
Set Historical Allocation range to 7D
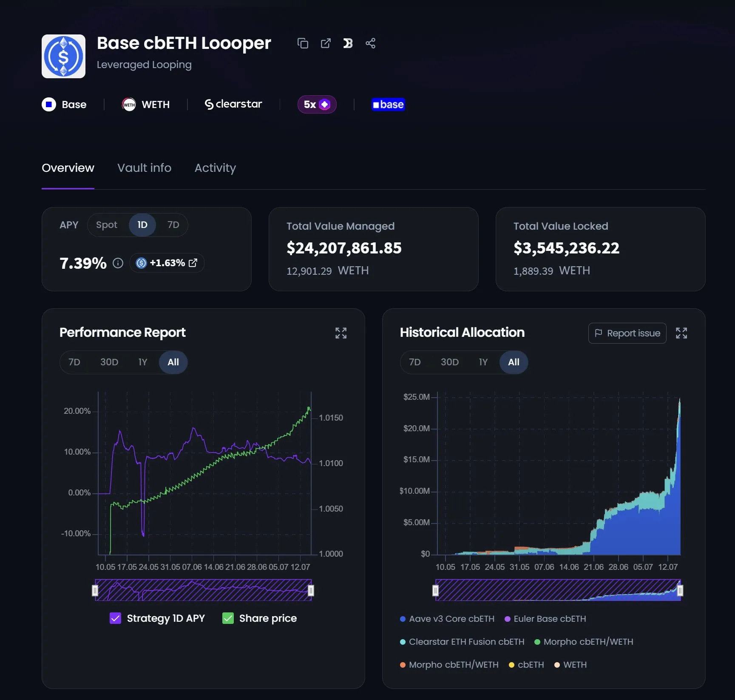pyautogui.click(x=414, y=362)
